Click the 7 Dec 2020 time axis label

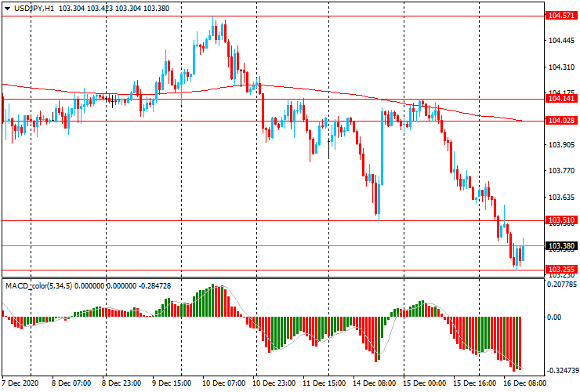click(20, 383)
